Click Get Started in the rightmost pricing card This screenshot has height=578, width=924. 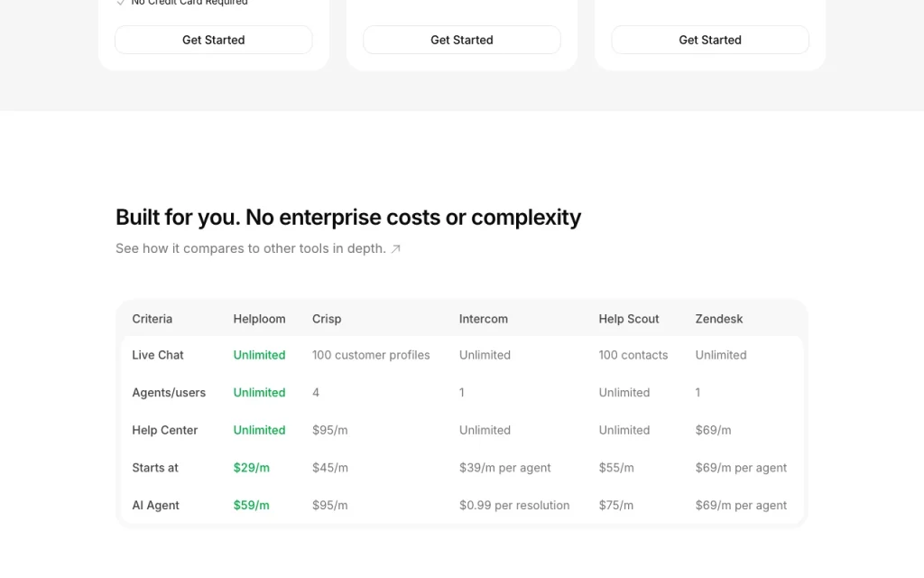709,40
